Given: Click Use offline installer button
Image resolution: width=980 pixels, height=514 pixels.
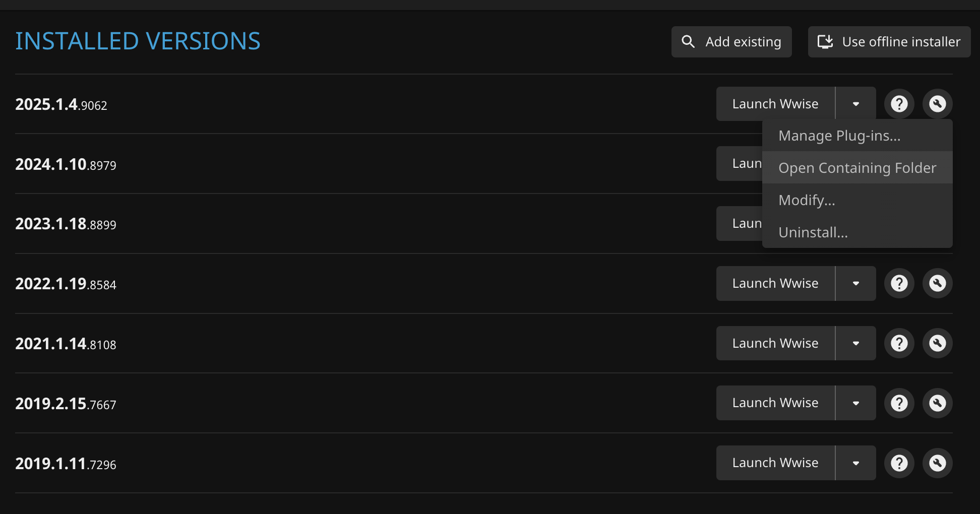Looking at the screenshot, I should coord(889,42).
